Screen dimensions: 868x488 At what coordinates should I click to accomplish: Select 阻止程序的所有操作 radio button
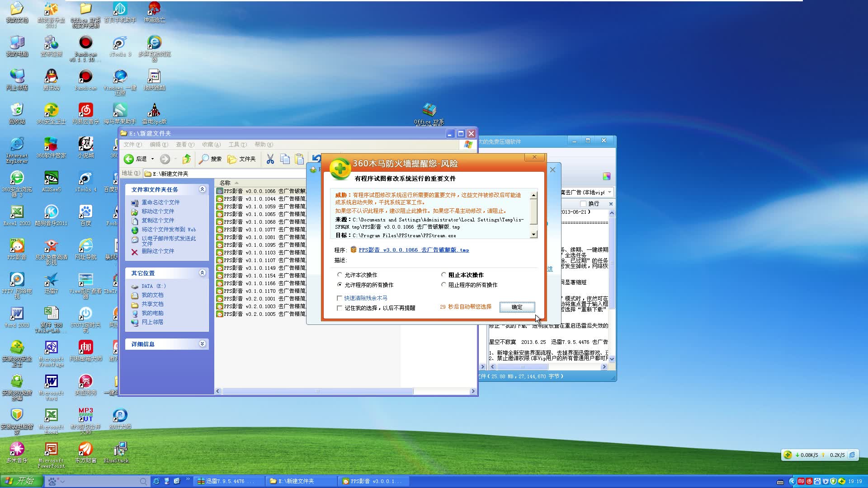(x=443, y=285)
